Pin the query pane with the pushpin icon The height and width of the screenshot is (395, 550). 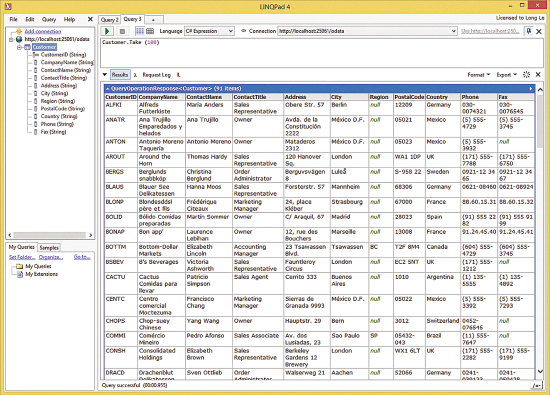(529, 31)
